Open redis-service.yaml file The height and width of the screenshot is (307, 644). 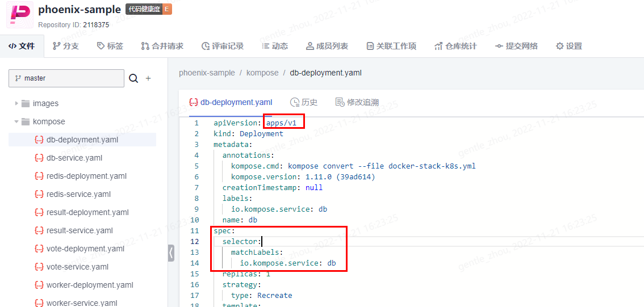coord(78,194)
